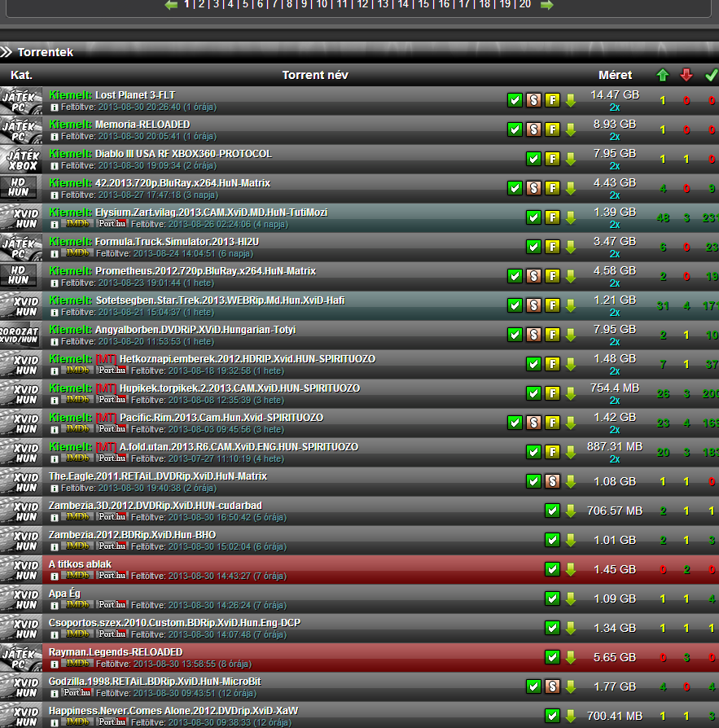Click green checkmark for Formula.Truck.Simulator
This screenshot has width=719, height=728.
click(533, 247)
